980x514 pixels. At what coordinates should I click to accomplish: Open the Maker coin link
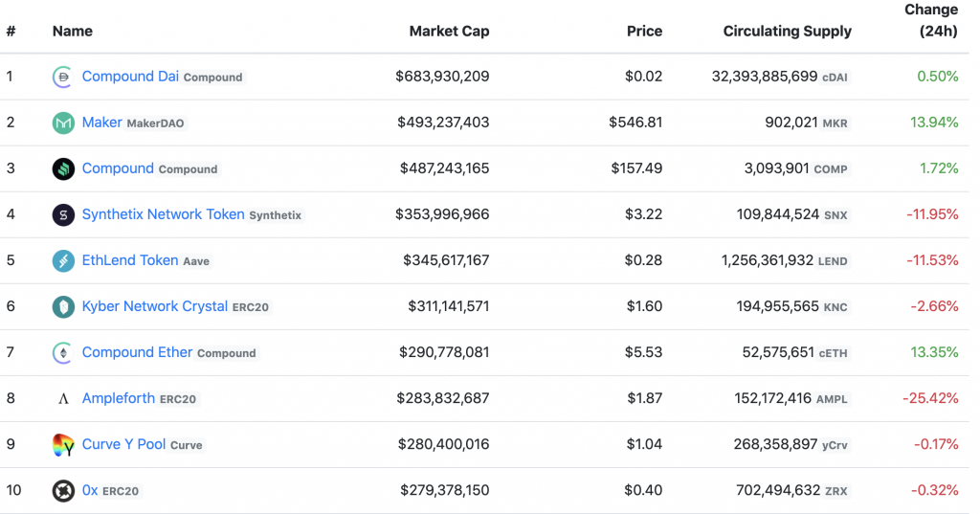(101, 122)
